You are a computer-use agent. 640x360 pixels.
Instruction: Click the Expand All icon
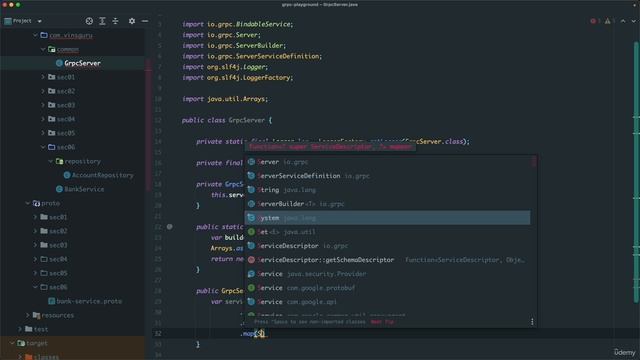[x=102, y=21]
